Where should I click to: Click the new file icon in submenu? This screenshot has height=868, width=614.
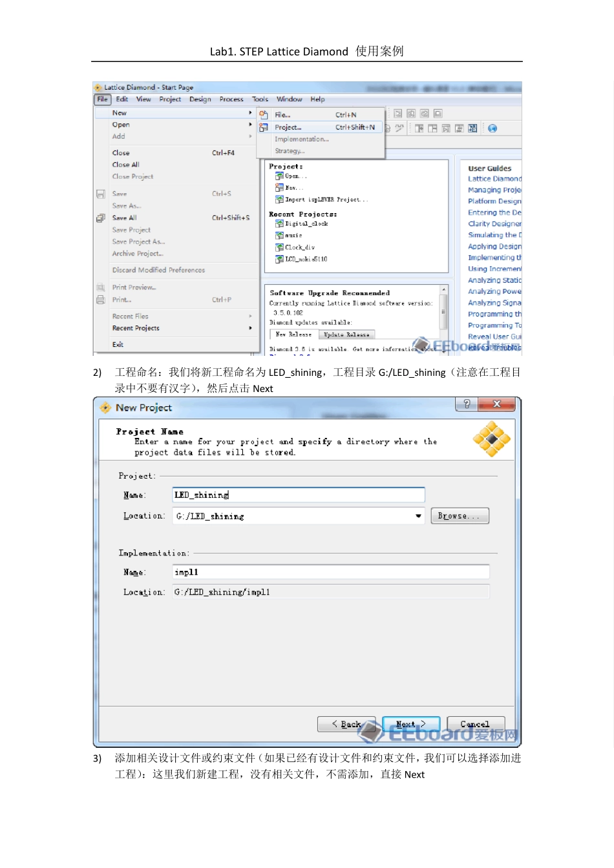[264, 115]
